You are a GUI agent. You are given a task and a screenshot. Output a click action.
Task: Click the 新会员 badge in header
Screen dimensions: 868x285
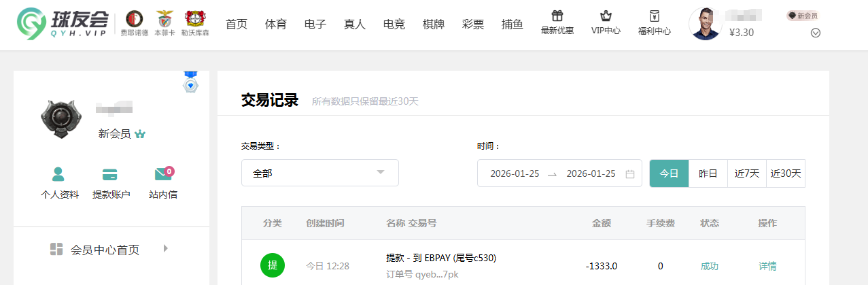802,15
